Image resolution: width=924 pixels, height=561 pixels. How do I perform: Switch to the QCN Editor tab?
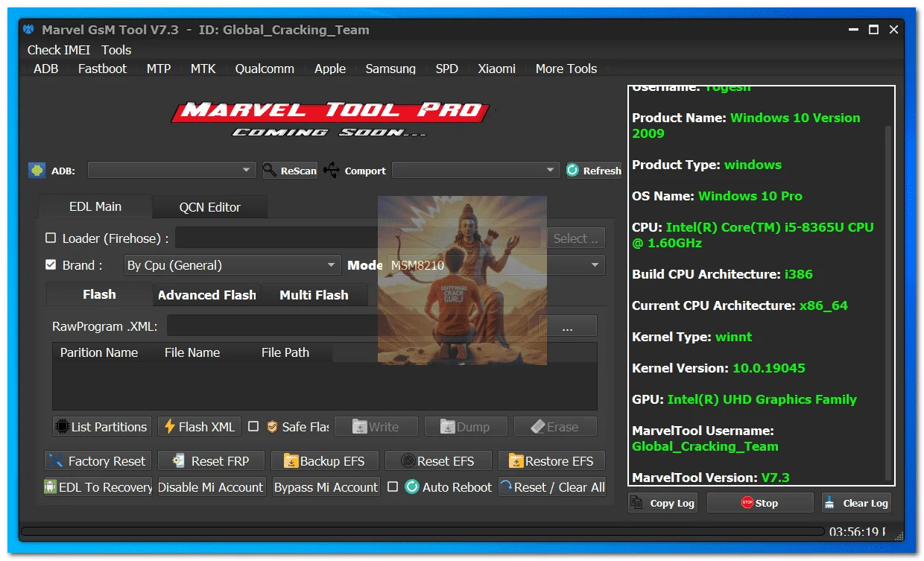coord(209,207)
